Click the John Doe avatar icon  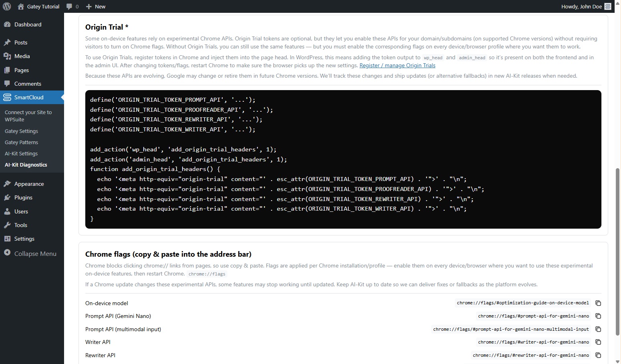point(608,6)
